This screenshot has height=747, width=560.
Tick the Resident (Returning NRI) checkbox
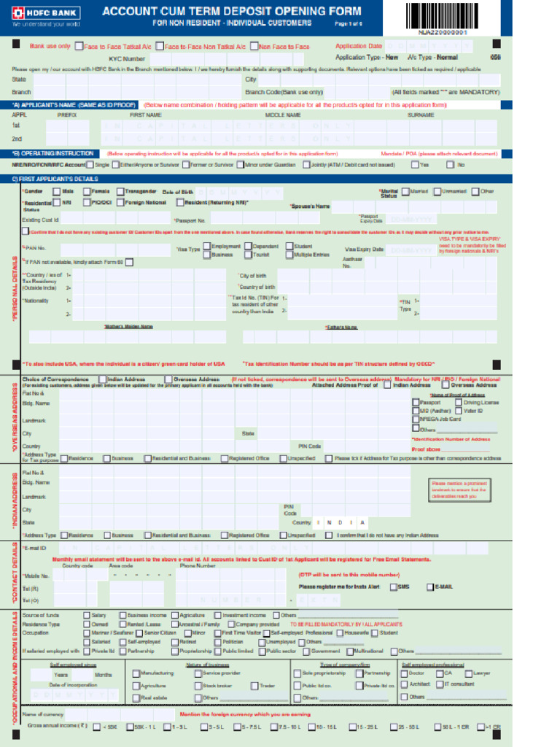[x=180, y=203]
